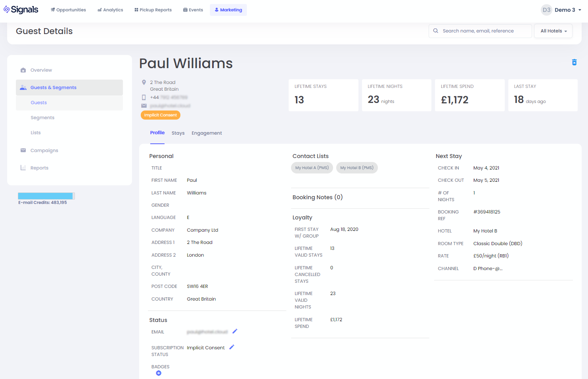Expand the Demo 3 account menu
Image resolution: width=588 pixels, height=379 pixels.
click(x=580, y=10)
